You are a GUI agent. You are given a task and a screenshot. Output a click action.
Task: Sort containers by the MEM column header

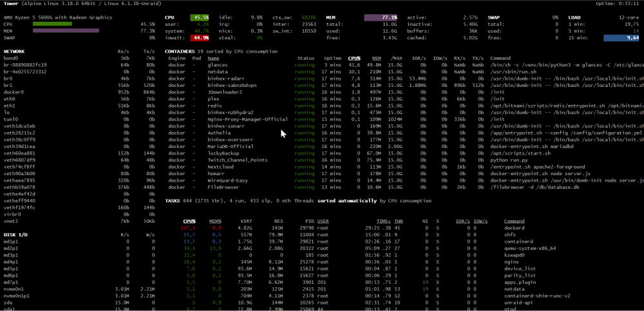377,59
